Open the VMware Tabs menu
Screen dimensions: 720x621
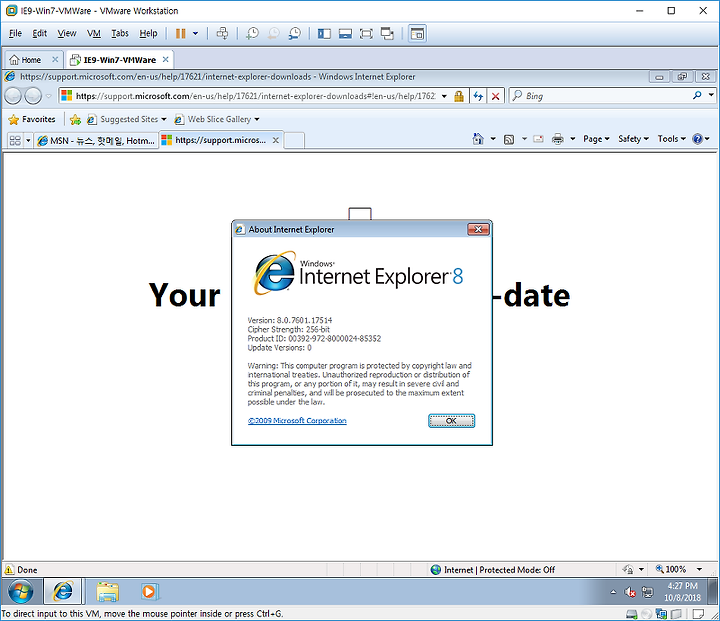tap(120, 34)
